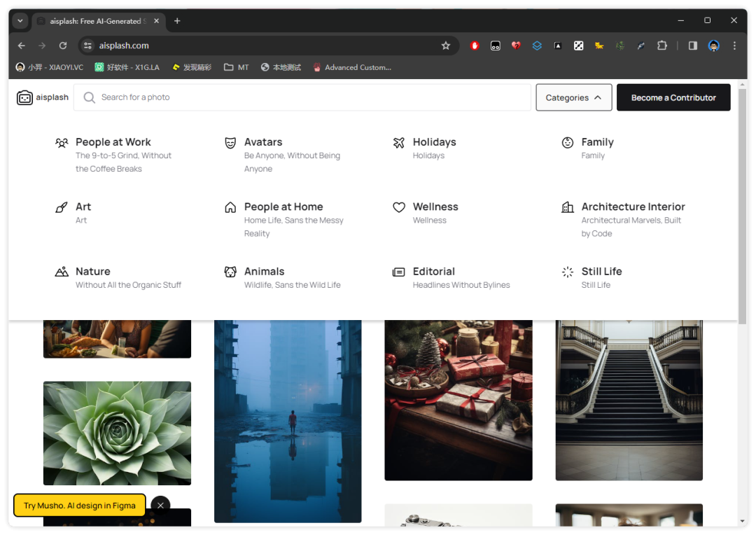Click the search magnifier icon
This screenshot has width=756, height=535.
(x=89, y=97)
